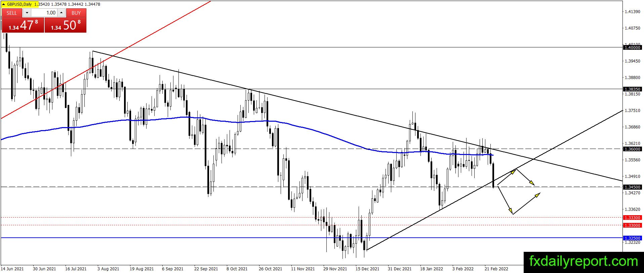Click the 21 Feb 2022 date marker
Viewport: 644px width, 273px height.
click(x=496, y=269)
